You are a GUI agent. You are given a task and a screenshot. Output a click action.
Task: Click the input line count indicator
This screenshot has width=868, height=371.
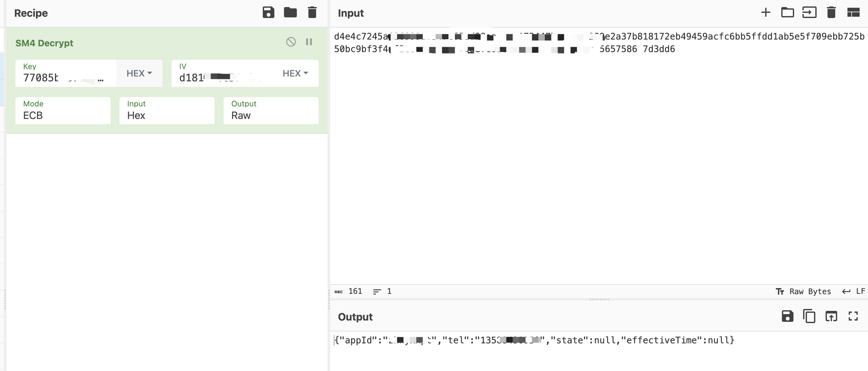tap(383, 291)
